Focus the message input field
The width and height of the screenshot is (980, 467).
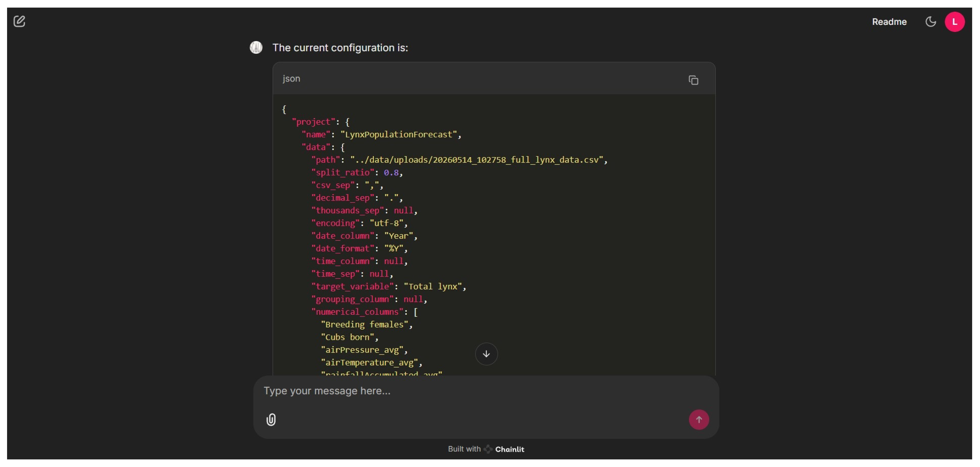click(x=486, y=391)
